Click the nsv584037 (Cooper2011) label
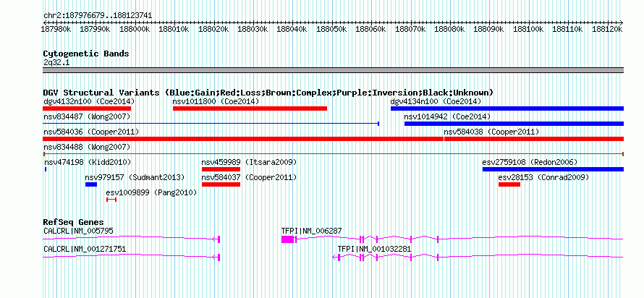 pos(249,177)
